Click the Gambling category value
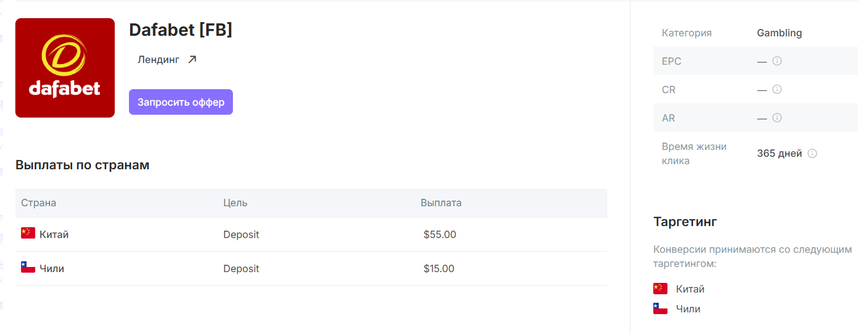The image size is (868, 334). pyautogui.click(x=779, y=33)
